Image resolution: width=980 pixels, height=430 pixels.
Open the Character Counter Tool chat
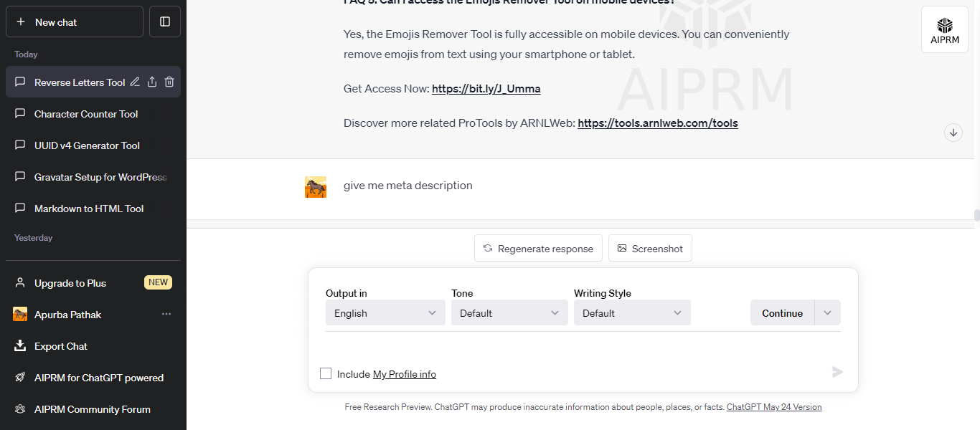pyautogui.click(x=86, y=114)
